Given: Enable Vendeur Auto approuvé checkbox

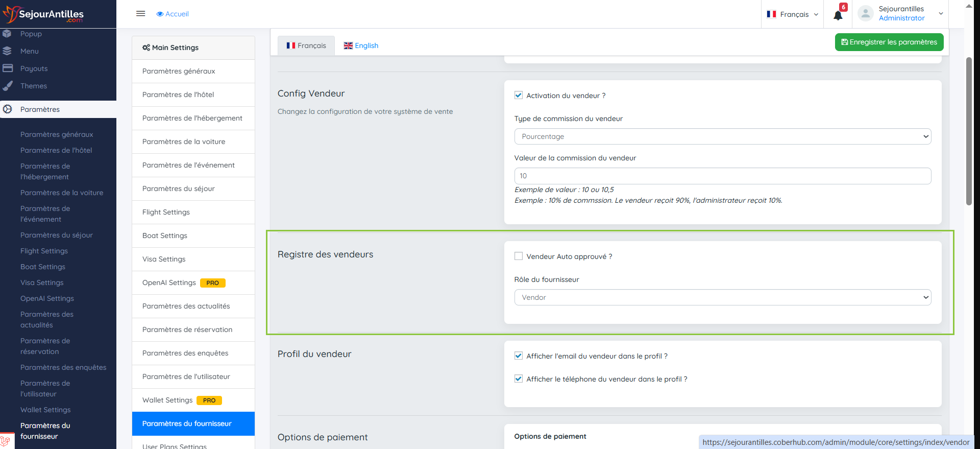Looking at the screenshot, I should 519,256.
